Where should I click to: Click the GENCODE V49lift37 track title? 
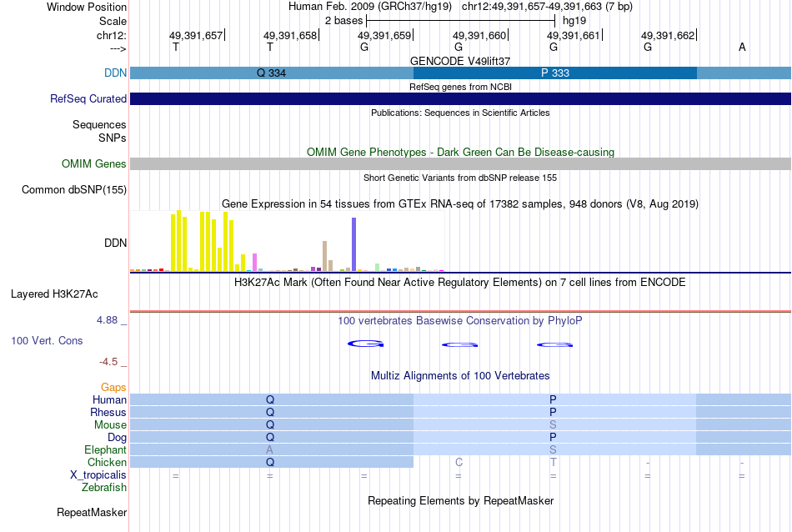point(460,61)
